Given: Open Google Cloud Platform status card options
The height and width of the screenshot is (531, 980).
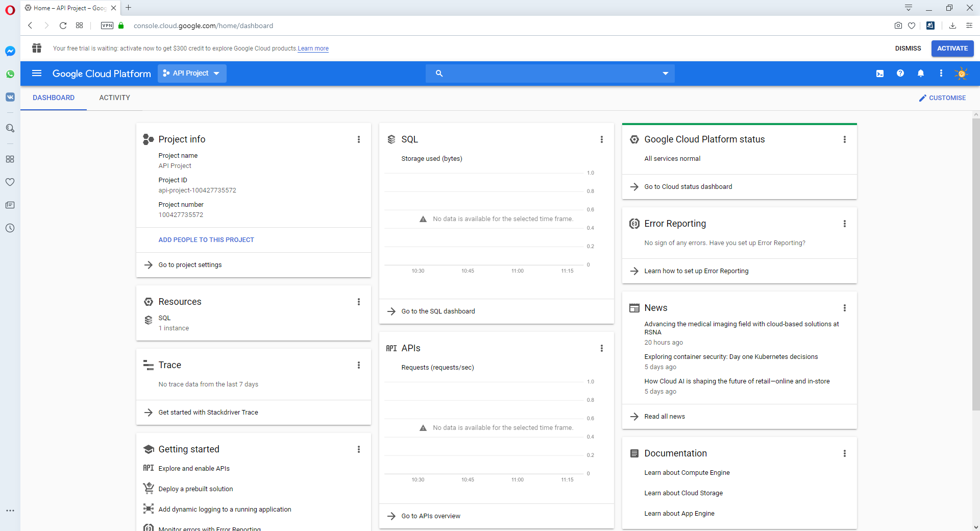Looking at the screenshot, I should (845, 139).
